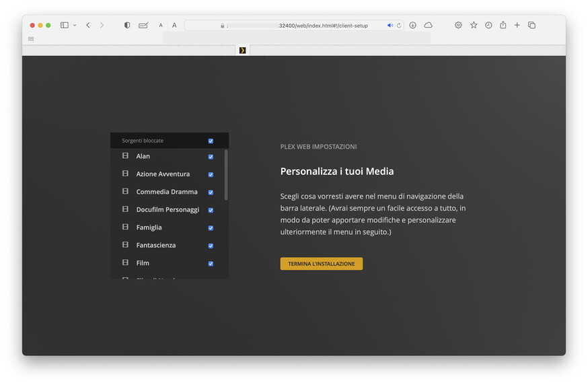The width and height of the screenshot is (588, 385).
Task: Select the Film label
Action: 143,263
